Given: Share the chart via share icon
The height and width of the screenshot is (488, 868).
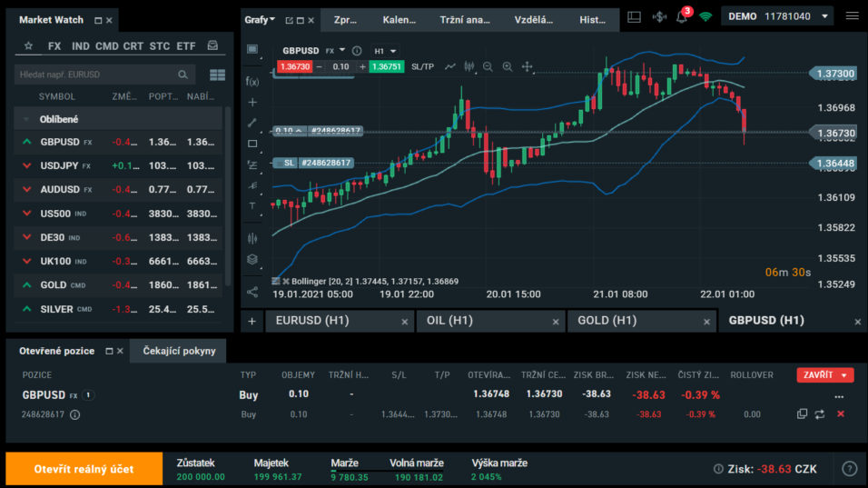Looking at the screenshot, I should click(252, 292).
